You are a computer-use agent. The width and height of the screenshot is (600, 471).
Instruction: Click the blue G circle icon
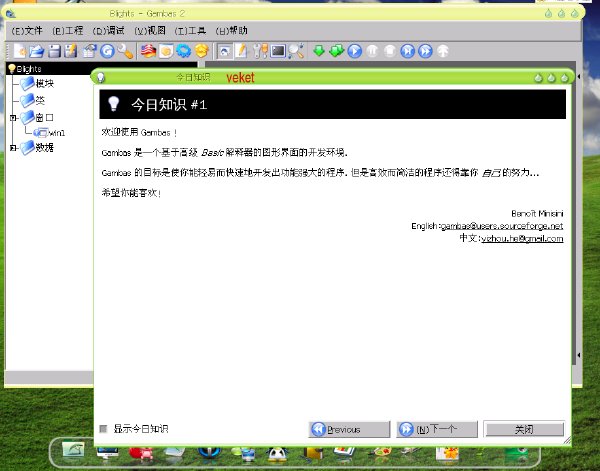pos(108,51)
